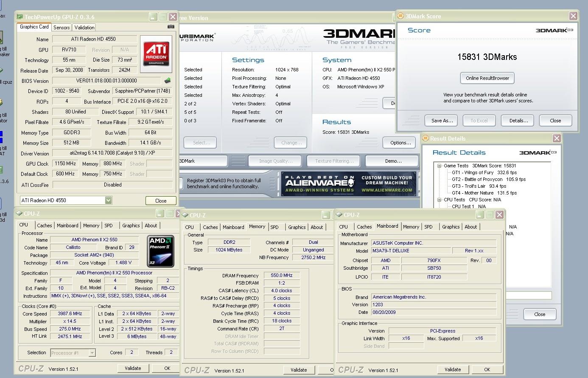Image resolution: width=588 pixels, height=378 pixels.
Task: Click the ATI CrossFire Disabled field
Action: [x=112, y=185]
